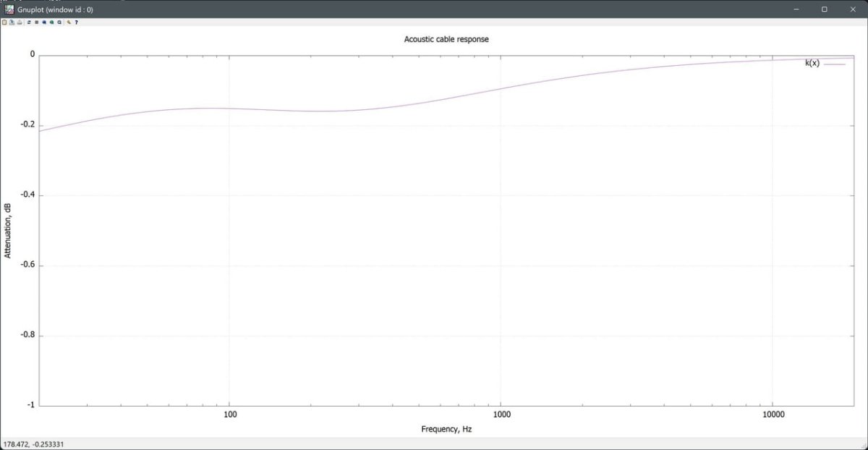
Task: Toggle the grid display
Action: point(36,22)
